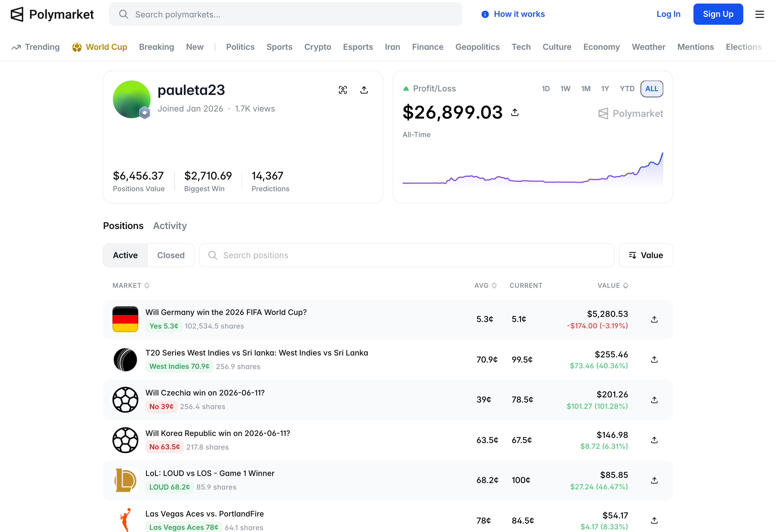776x532 pixels.
Task: Open the League of Legends market icon
Action: click(125, 480)
